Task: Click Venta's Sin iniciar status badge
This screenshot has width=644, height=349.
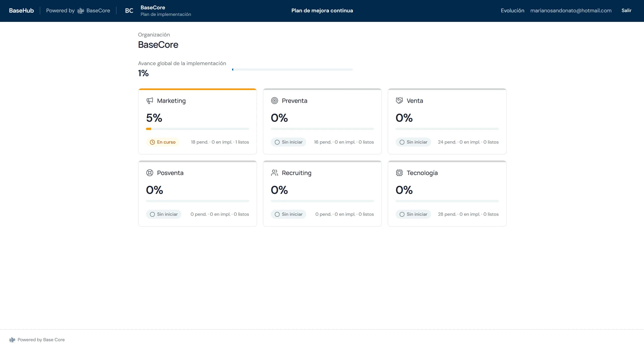Action: tap(413, 142)
